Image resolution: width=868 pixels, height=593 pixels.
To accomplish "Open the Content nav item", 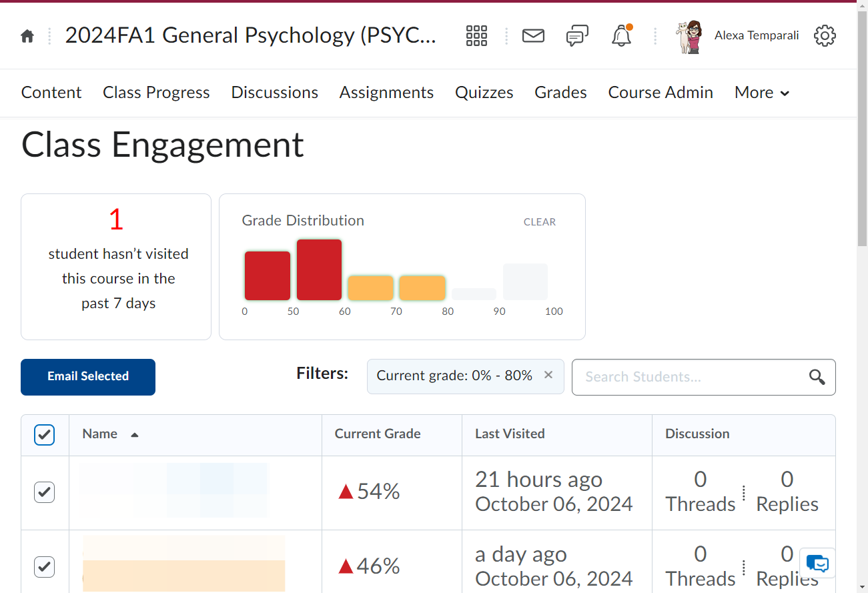I will 51,93.
